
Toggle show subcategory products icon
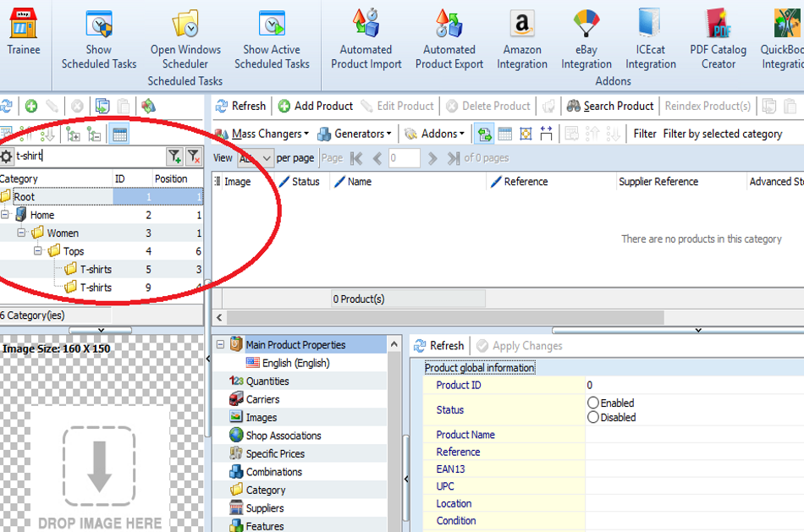[x=484, y=134]
